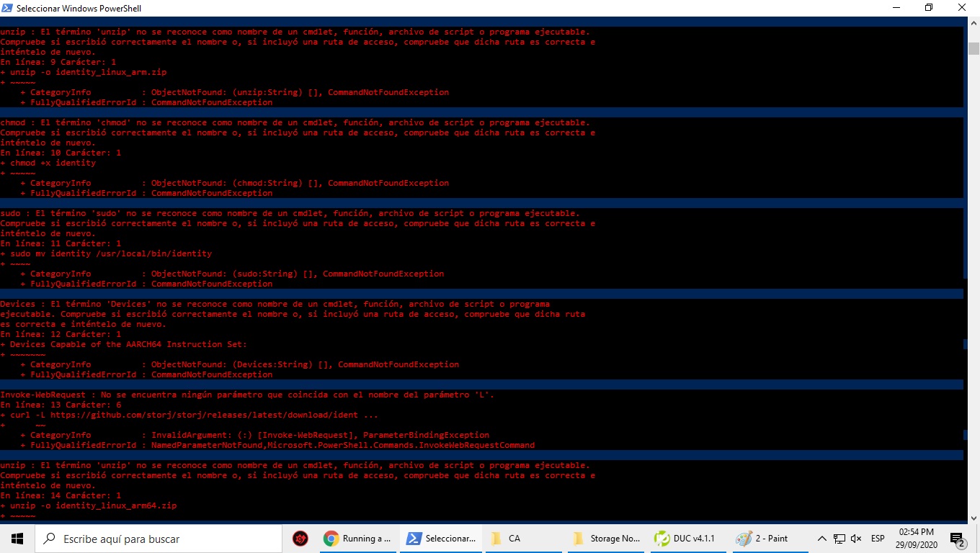Click the clock showing 02:54 PM
980x553 pixels.
(x=916, y=538)
